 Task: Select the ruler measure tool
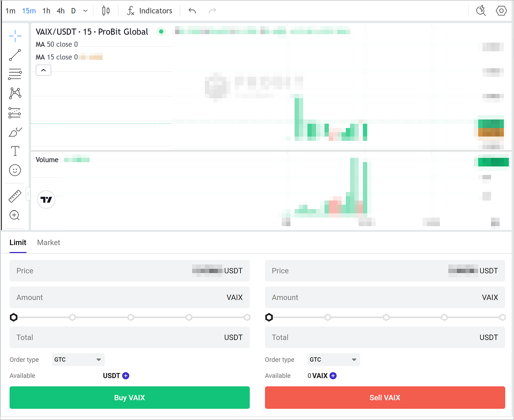click(x=15, y=196)
